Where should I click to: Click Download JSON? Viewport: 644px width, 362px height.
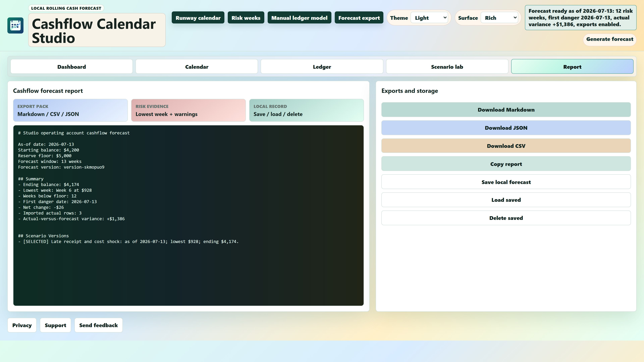coord(506,128)
